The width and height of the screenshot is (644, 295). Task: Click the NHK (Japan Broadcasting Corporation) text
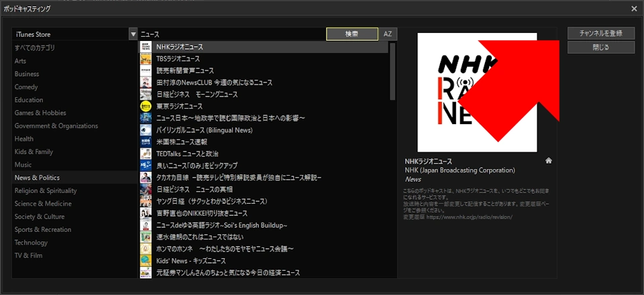(x=460, y=170)
